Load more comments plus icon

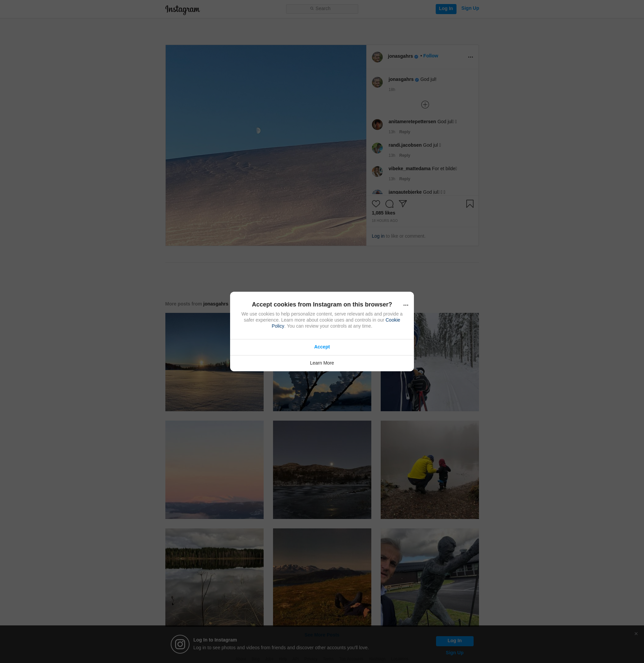425,105
